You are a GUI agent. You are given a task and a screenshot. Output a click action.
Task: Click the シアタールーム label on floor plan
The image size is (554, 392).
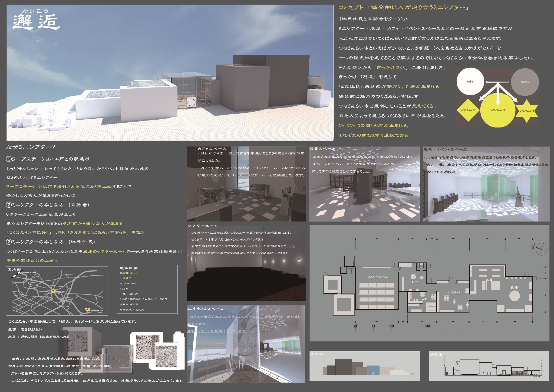tap(377, 277)
